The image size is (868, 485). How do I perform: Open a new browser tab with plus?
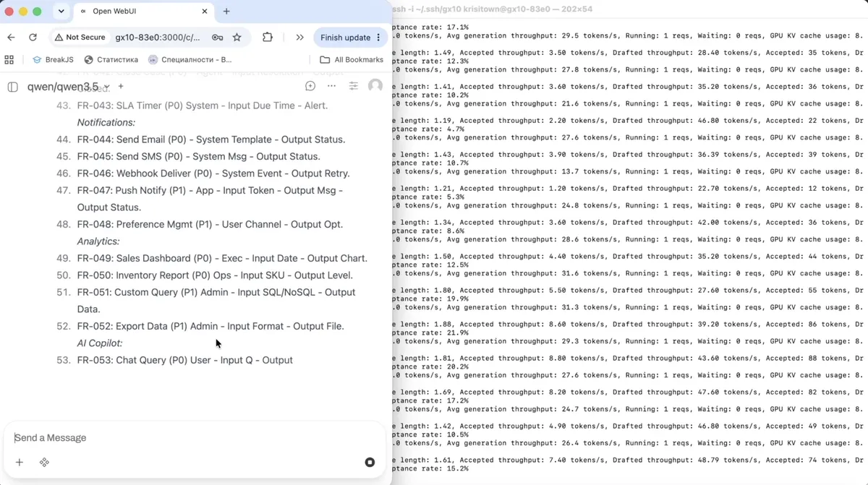226,12
